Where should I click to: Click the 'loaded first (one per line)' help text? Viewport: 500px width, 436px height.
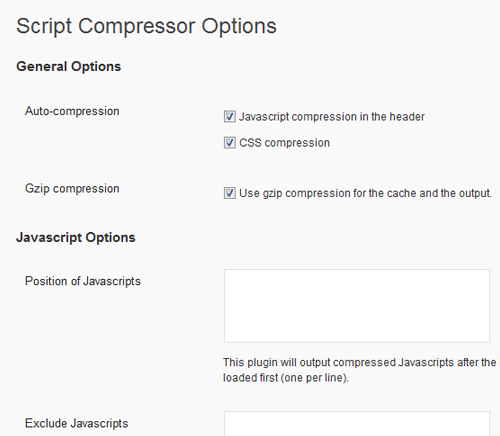(286, 378)
